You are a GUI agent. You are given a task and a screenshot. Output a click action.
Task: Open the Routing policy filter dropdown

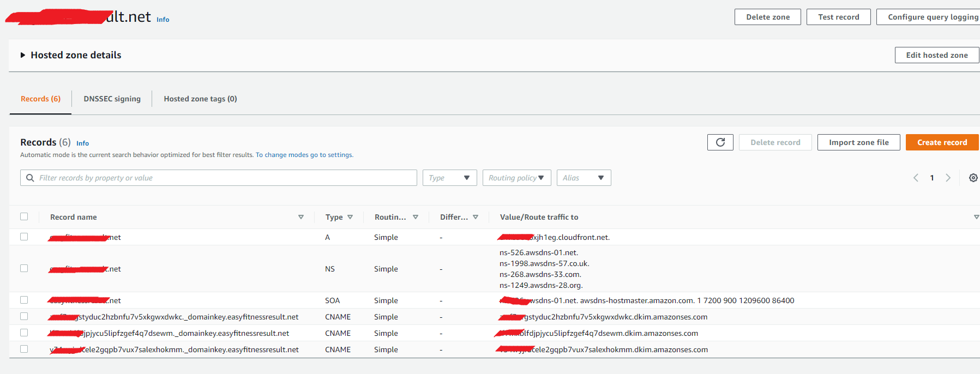pyautogui.click(x=516, y=178)
